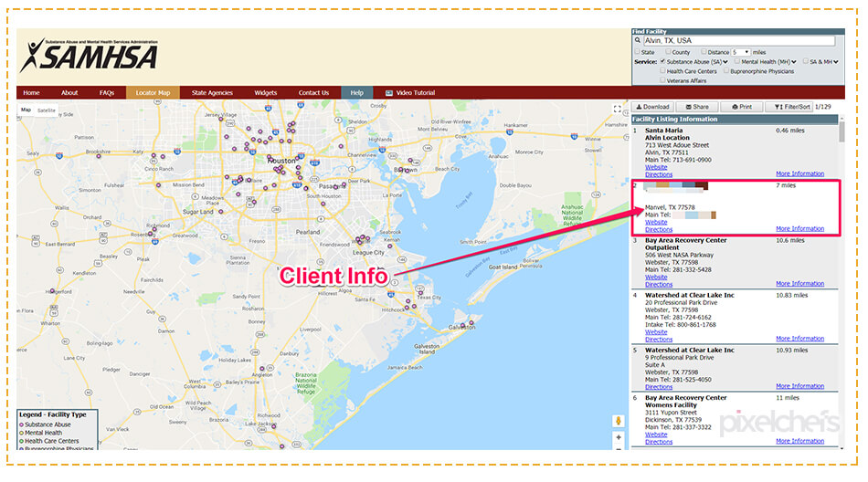Open Website for Bay Area Recovery Womens Facility

(x=656, y=435)
